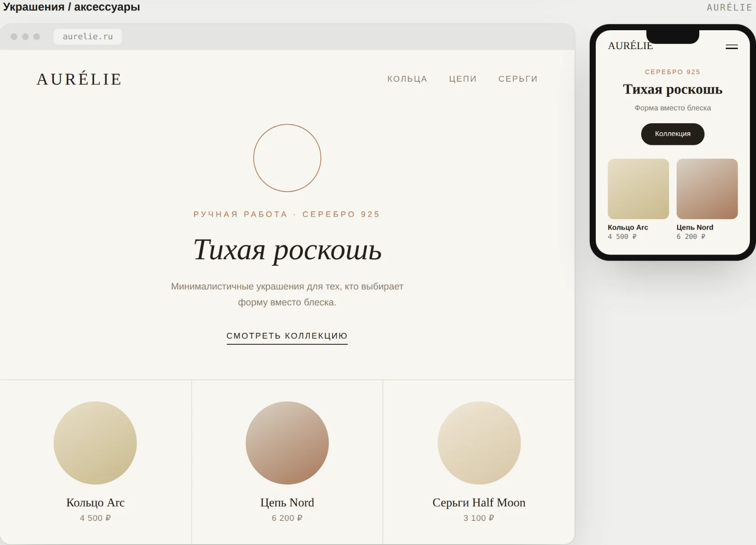Click the desktop 4 500 ₽ price

(x=95, y=518)
